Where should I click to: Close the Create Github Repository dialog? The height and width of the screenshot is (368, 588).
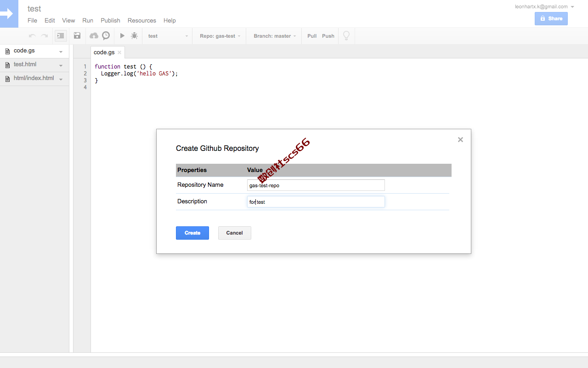pos(460,140)
